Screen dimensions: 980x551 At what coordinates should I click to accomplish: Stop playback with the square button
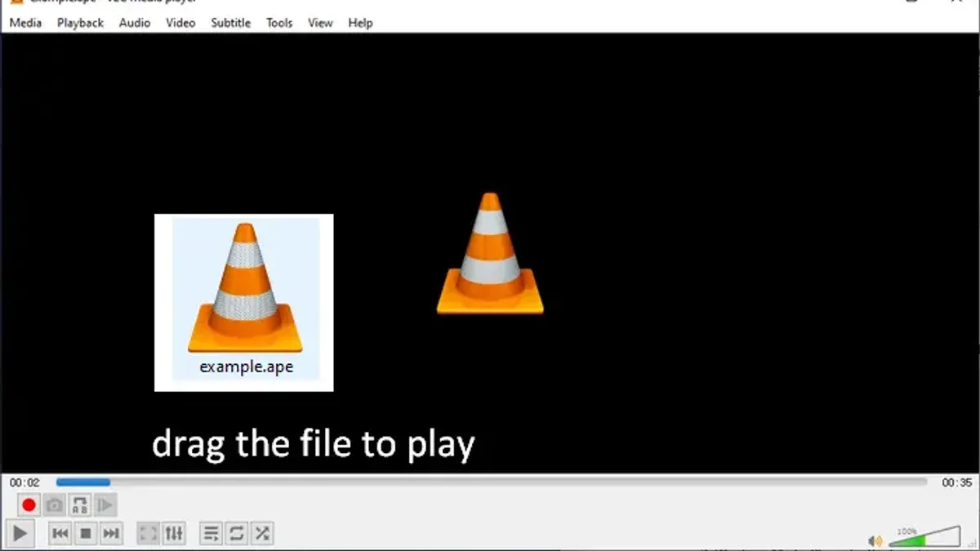(x=85, y=534)
